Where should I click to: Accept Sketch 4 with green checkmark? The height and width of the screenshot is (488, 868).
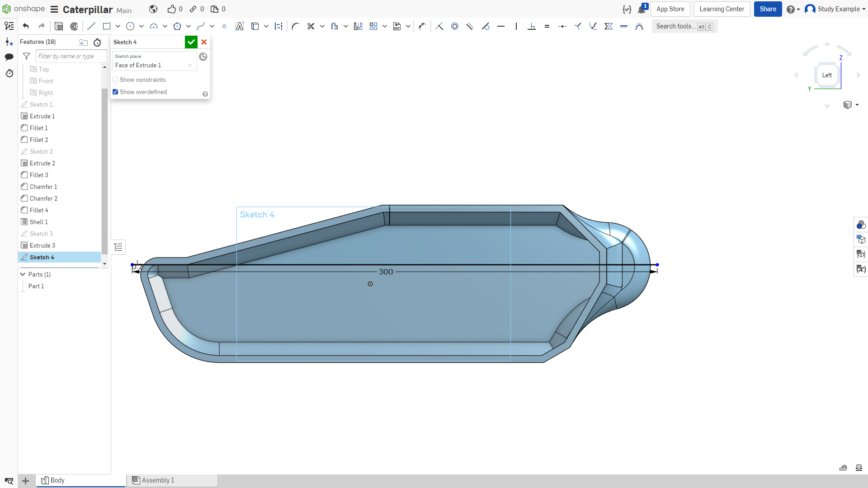191,42
